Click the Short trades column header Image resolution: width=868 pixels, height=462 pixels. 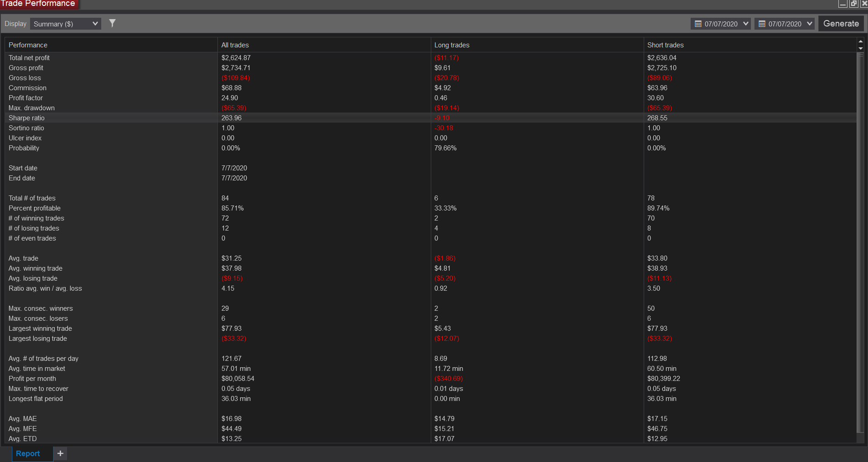click(x=750, y=45)
